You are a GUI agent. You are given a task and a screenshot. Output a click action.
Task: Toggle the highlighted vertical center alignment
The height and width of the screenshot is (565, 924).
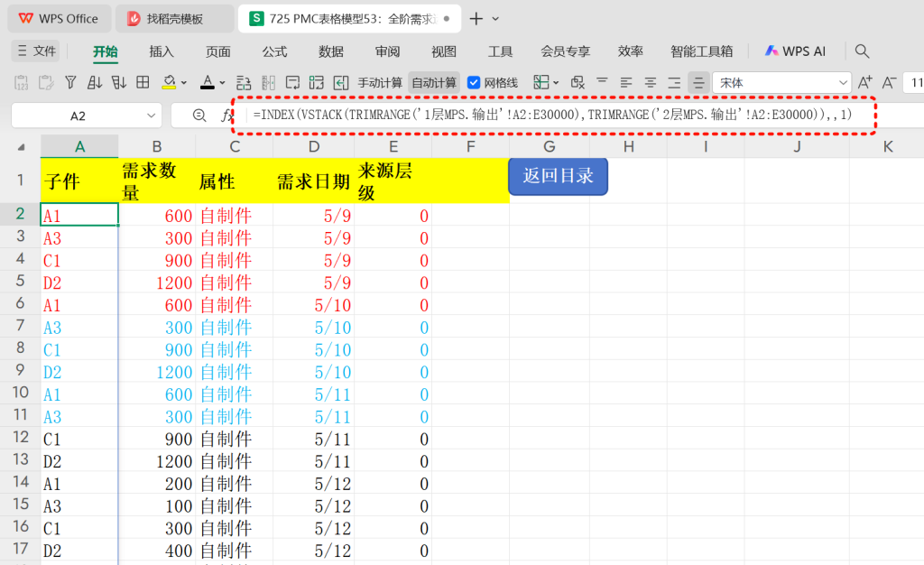(698, 82)
